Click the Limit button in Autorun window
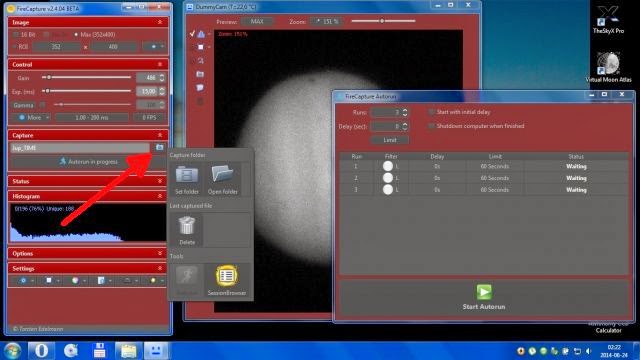The height and width of the screenshot is (360, 640). click(390, 140)
